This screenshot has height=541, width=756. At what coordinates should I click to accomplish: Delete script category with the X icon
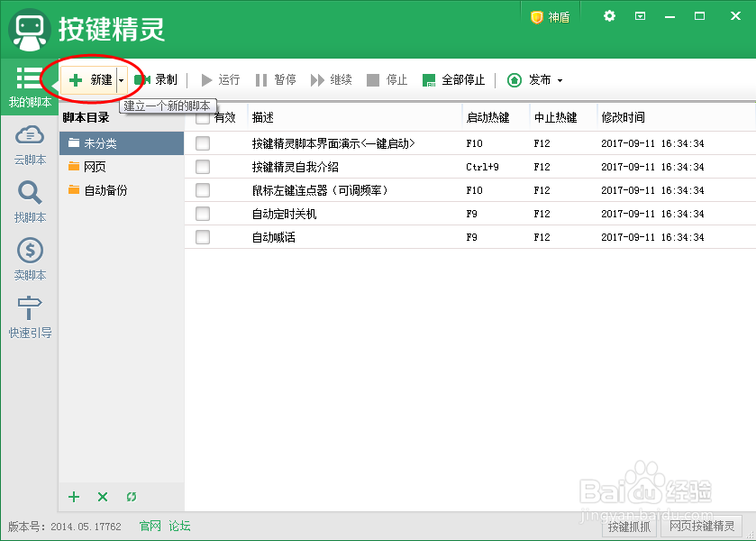coord(103,497)
